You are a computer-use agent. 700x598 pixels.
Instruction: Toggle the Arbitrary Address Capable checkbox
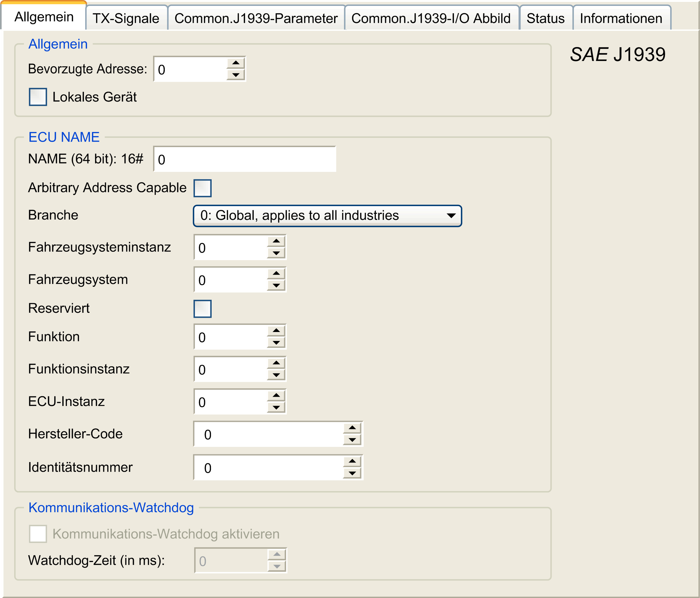tap(202, 188)
